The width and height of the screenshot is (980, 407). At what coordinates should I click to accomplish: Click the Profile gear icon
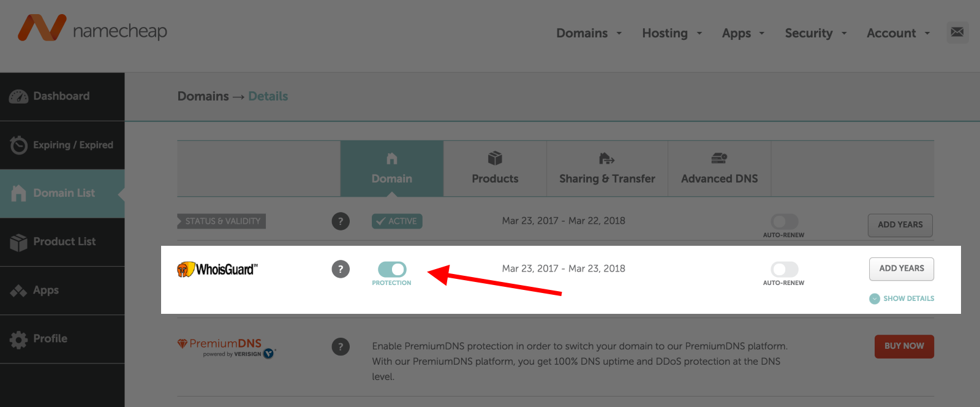point(18,339)
